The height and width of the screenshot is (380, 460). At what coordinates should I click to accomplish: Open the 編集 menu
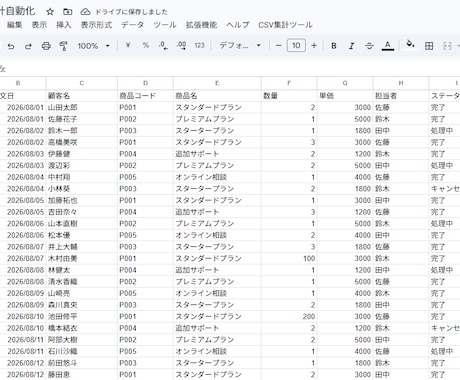click(14, 25)
